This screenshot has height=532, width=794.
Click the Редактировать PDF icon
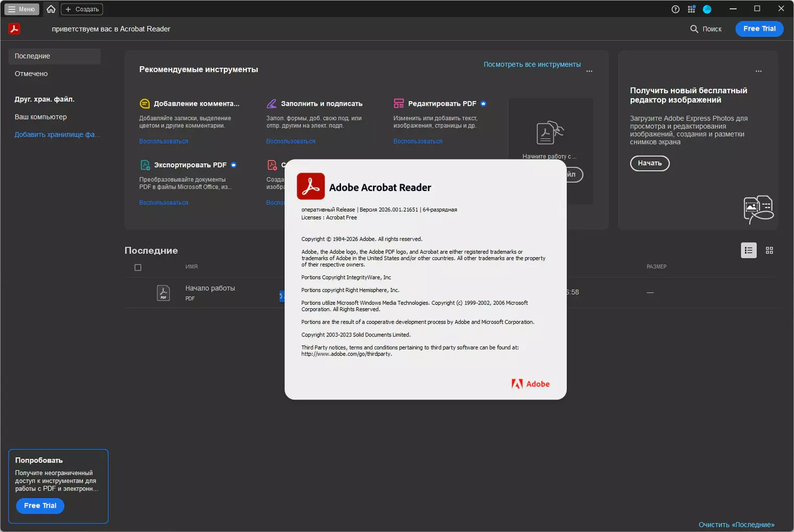click(399, 104)
